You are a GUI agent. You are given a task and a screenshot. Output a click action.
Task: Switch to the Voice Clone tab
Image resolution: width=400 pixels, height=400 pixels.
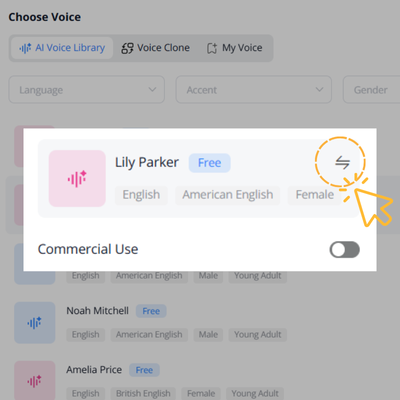click(156, 48)
